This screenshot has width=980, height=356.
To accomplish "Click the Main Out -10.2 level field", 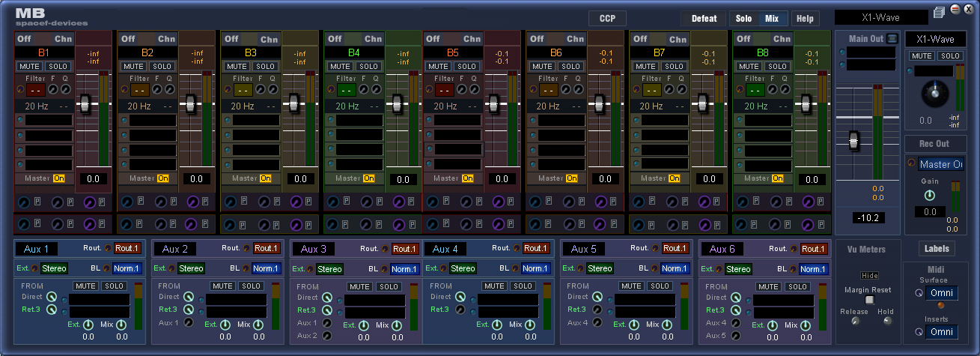I will 868,217.
